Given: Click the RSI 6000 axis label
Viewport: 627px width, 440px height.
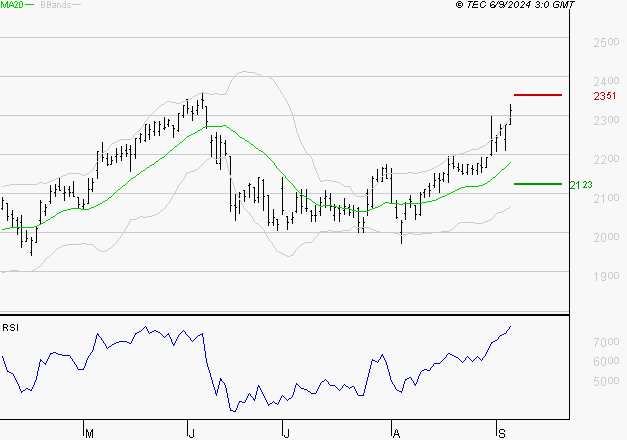Looking at the screenshot, I should pyautogui.click(x=606, y=361).
